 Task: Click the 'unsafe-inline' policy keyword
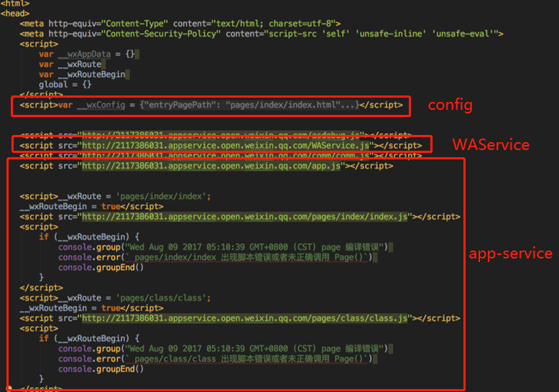[x=391, y=34]
